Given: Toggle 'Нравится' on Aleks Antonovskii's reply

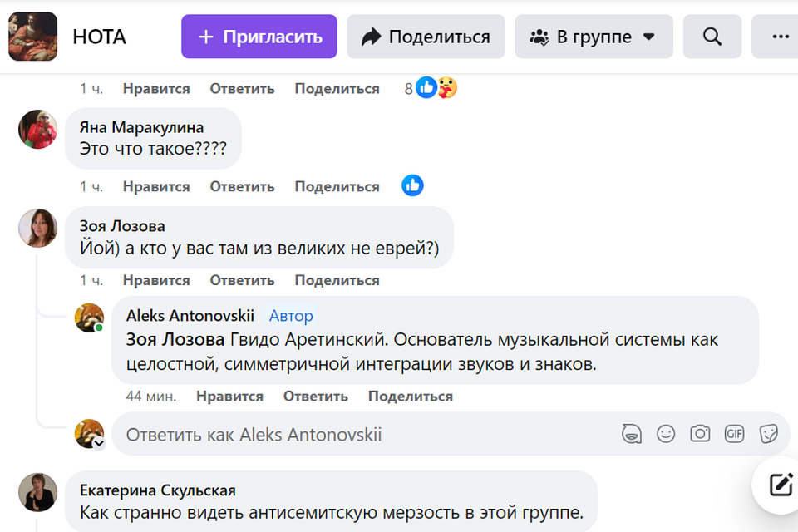Looking at the screenshot, I should pyautogui.click(x=229, y=397).
